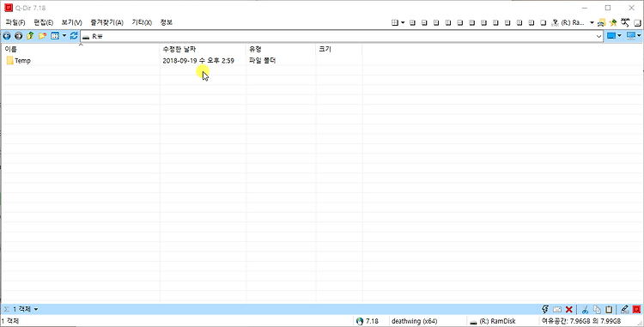Select the Temp folder
Image resolution: width=644 pixels, height=327 pixels.
(19, 61)
